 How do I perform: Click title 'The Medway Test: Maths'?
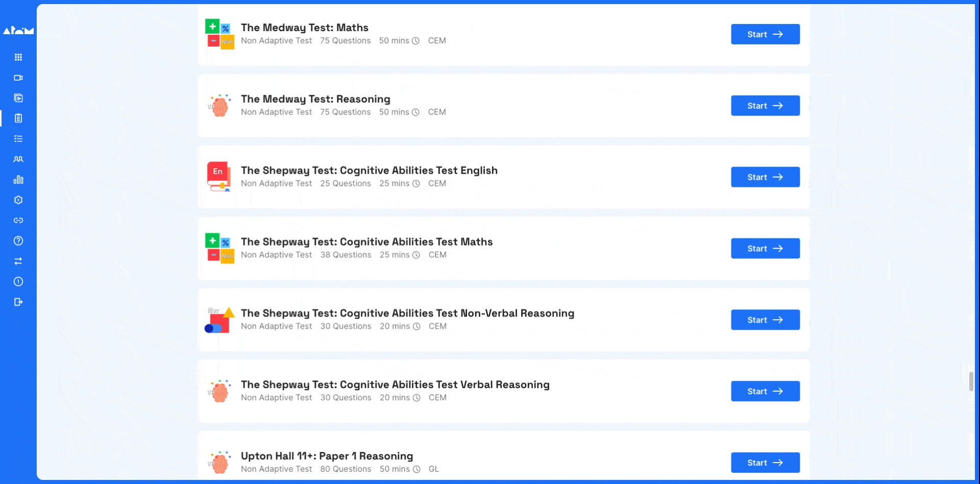tap(305, 28)
